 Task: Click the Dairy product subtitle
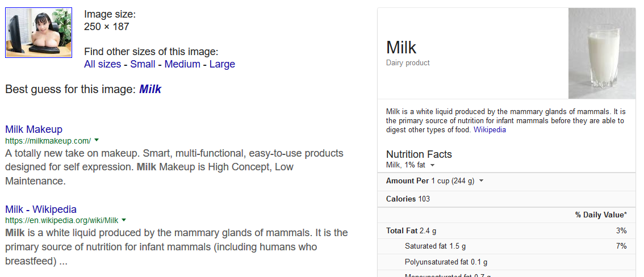point(408,63)
